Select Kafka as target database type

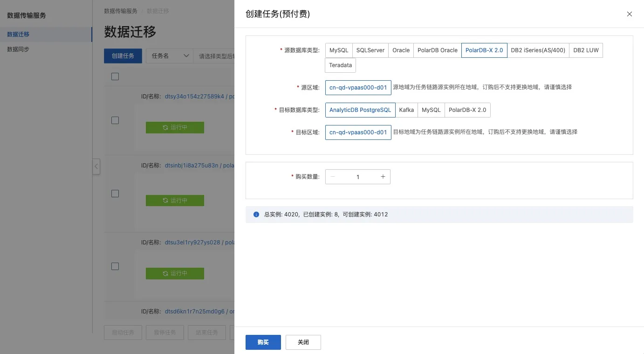click(x=406, y=110)
